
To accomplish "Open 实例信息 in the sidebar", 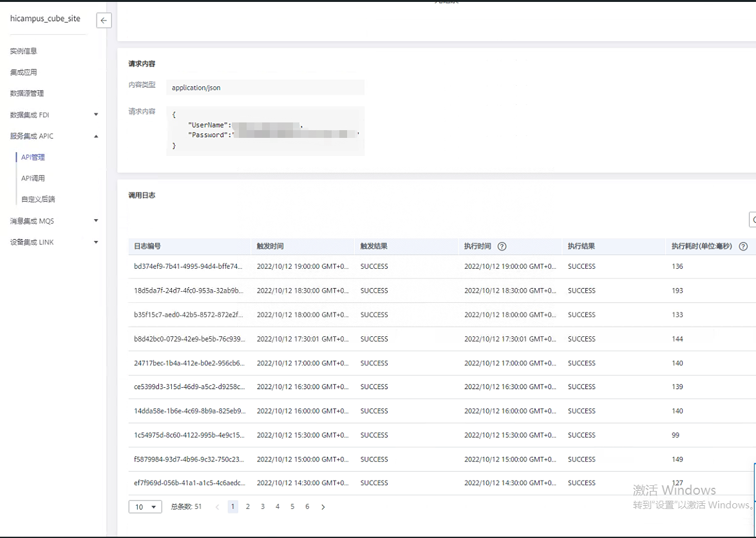I will [x=24, y=51].
